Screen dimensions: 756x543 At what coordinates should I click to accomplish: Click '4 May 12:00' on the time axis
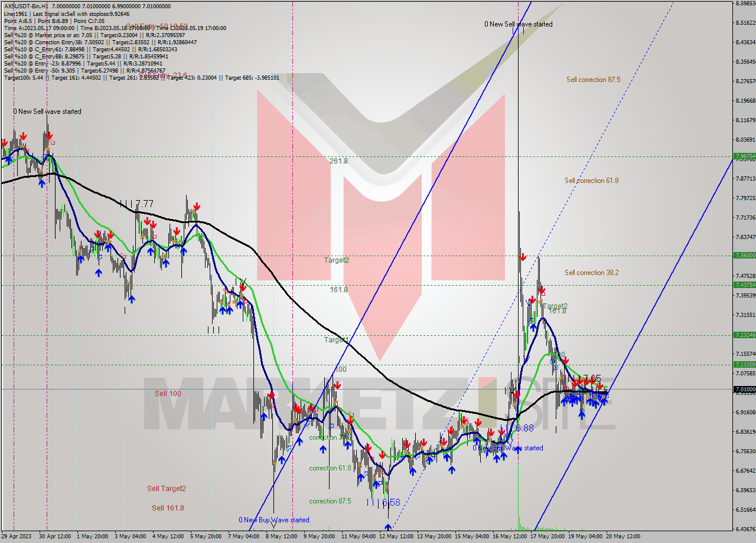[168, 537]
